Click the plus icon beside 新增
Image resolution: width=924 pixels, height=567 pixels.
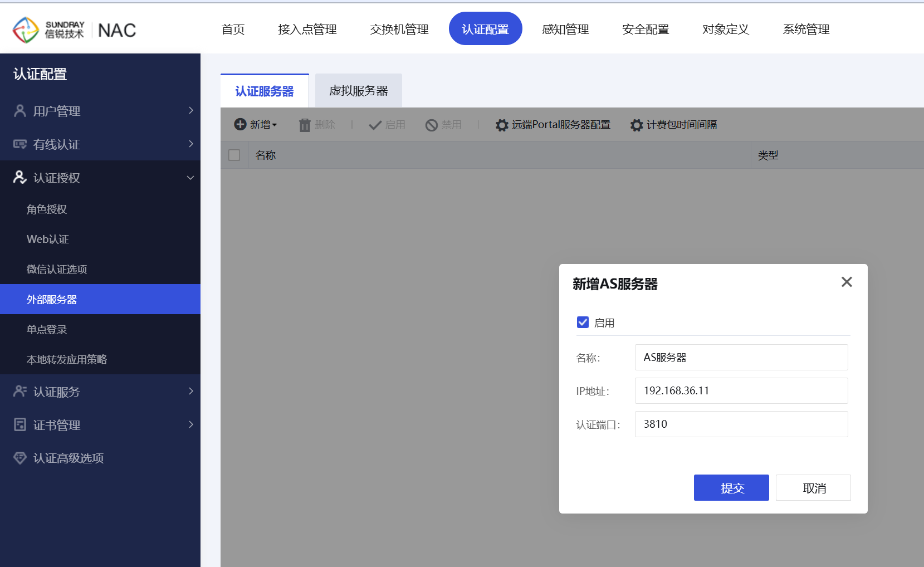240,124
